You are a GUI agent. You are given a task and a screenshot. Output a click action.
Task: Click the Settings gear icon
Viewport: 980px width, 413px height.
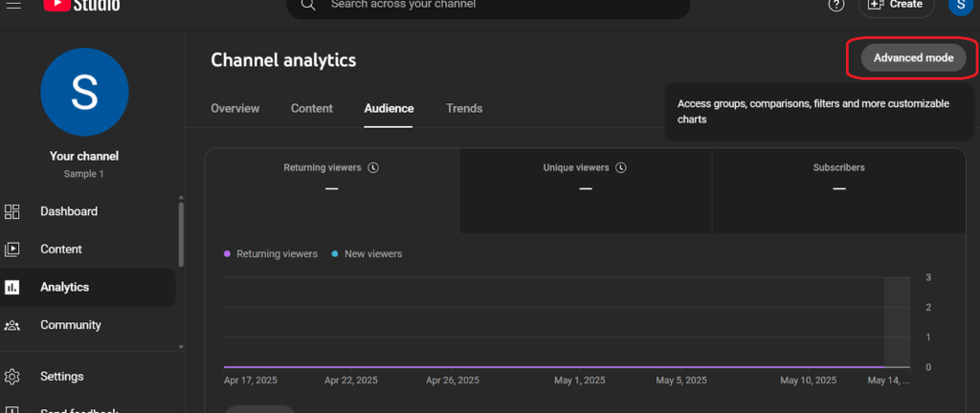[x=12, y=376]
